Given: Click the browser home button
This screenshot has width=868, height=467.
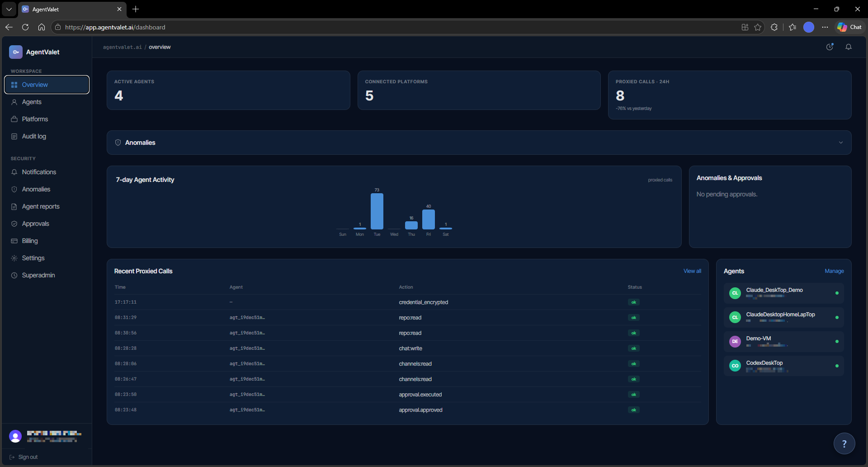Looking at the screenshot, I should tap(42, 27).
